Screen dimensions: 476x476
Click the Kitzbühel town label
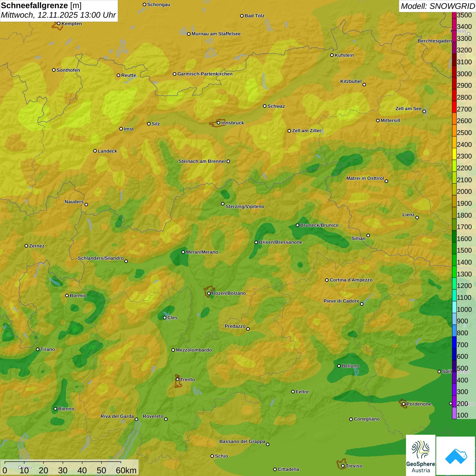tap(351, 81)
